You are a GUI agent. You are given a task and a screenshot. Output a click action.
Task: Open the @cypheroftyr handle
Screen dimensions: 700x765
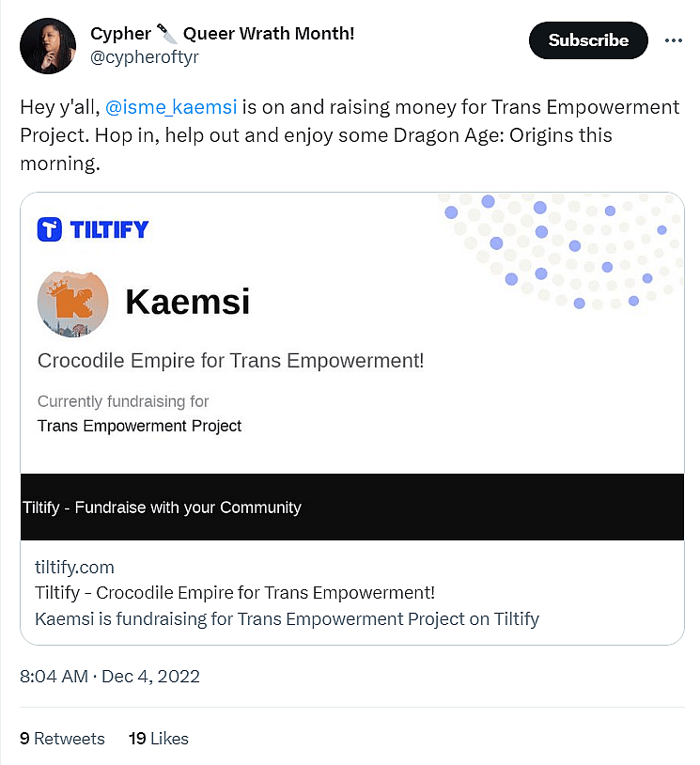145,57
